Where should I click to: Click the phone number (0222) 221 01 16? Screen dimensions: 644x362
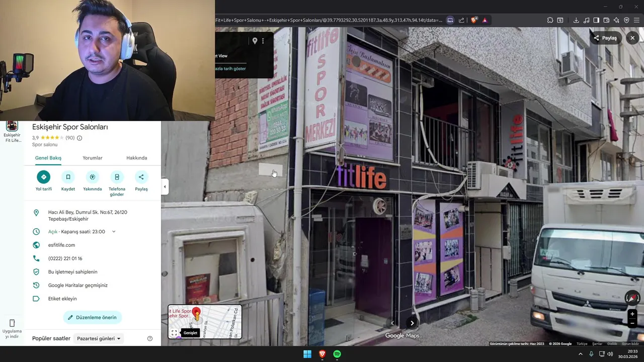pos(65,258)
